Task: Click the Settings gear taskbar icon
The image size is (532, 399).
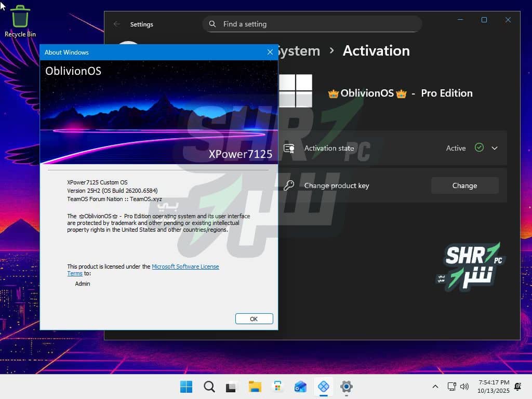Action: coord(347,387)
